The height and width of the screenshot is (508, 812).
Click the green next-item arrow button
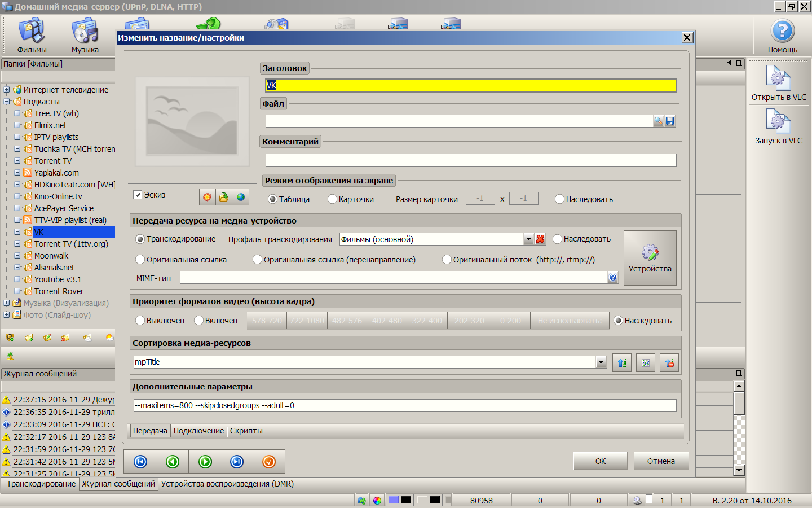(x=205, y=462)
